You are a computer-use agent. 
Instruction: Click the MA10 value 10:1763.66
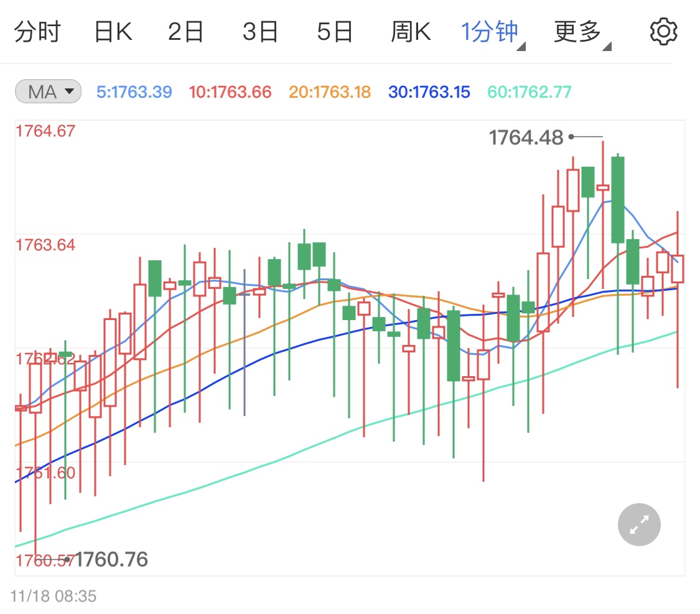[230, 92]
